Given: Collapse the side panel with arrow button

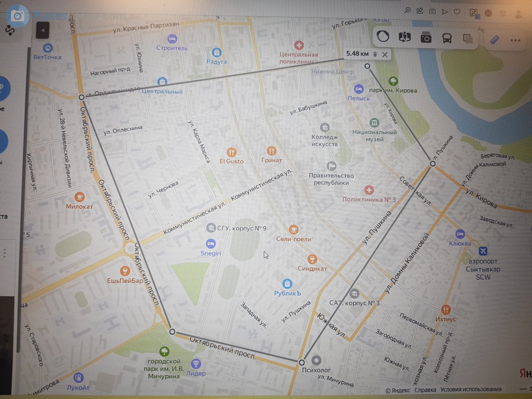Looking at the screenshot, I should 43,30.
